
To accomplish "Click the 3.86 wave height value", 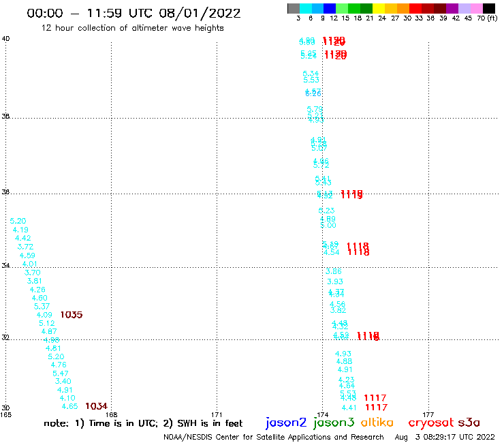I will pos(333,271).
